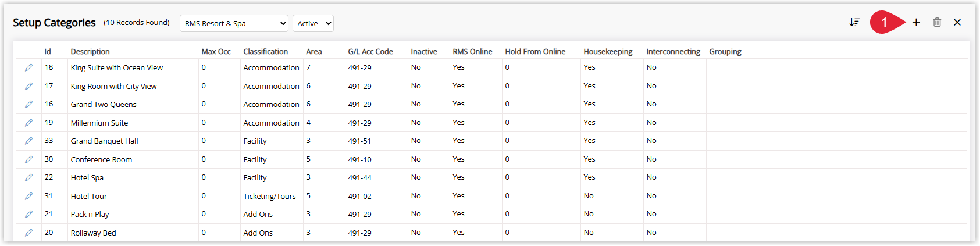This screenshot has height=246, width=980.
Task: Click Housekeeping column header
Action: pyautogui.click(x=608, y=52)
